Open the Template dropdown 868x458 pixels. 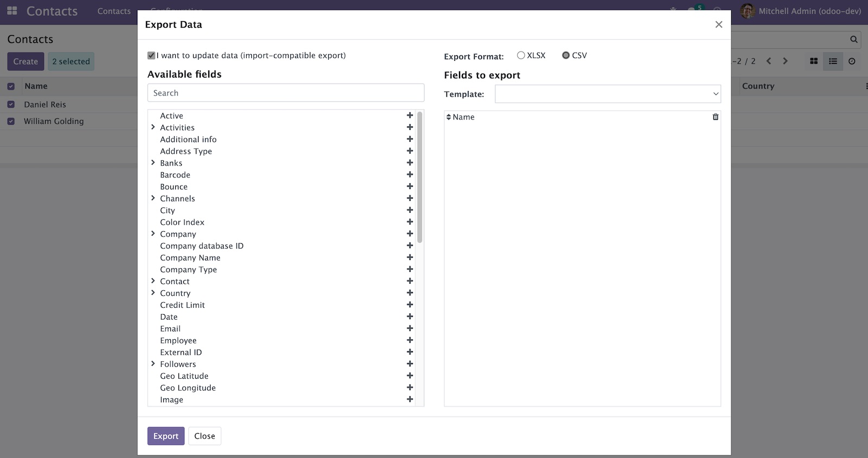pos(608,94)
